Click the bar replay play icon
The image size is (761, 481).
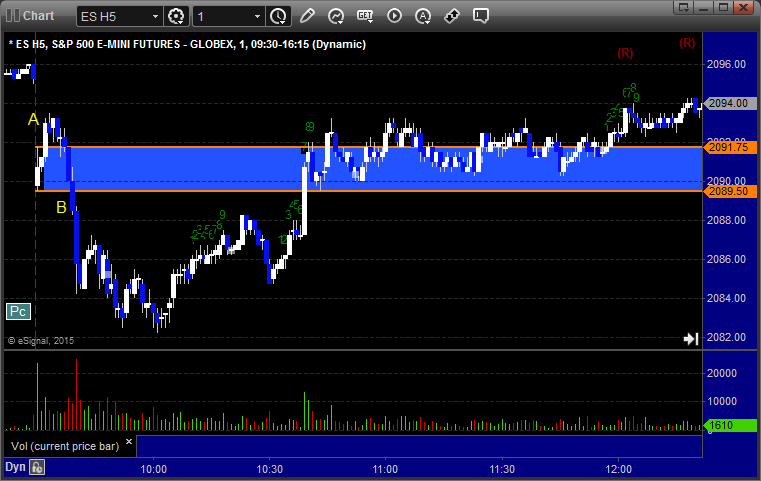coord(394,16)
